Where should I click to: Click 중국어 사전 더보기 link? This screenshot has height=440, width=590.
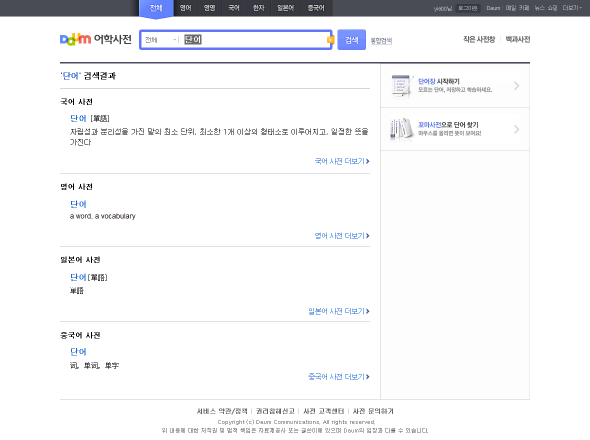pyautogui.click(x=339, y=377)
